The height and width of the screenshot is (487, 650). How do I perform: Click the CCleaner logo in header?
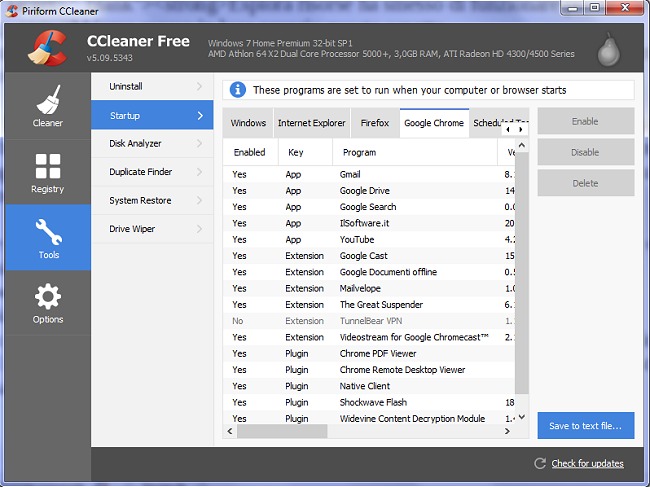[48, 48]
